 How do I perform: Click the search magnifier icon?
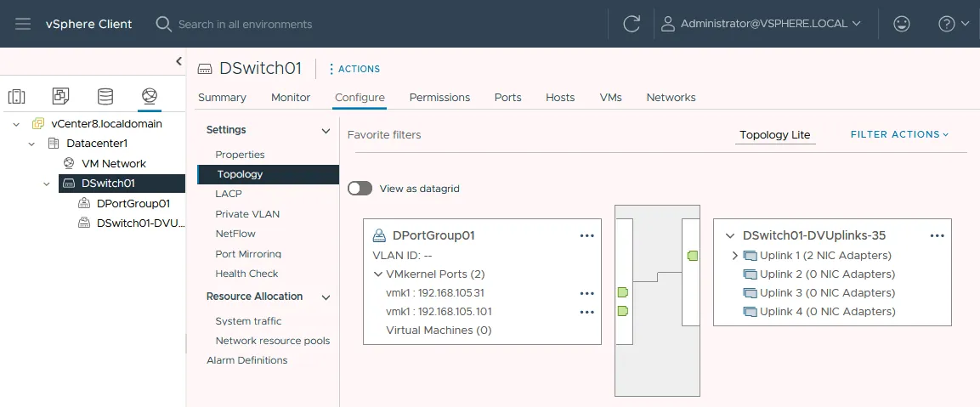tap(163, 25)
